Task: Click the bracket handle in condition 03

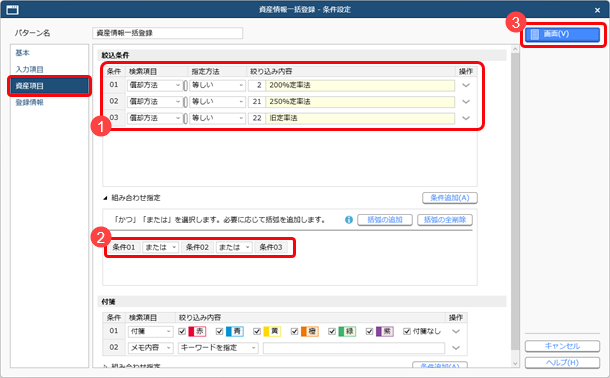Action: 186,118
